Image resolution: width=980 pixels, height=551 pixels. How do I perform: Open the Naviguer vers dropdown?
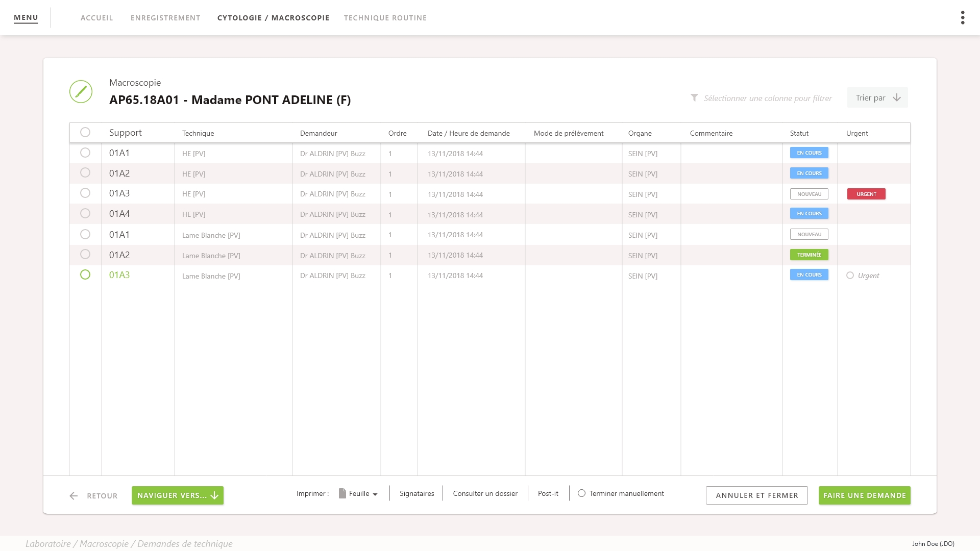178,495
